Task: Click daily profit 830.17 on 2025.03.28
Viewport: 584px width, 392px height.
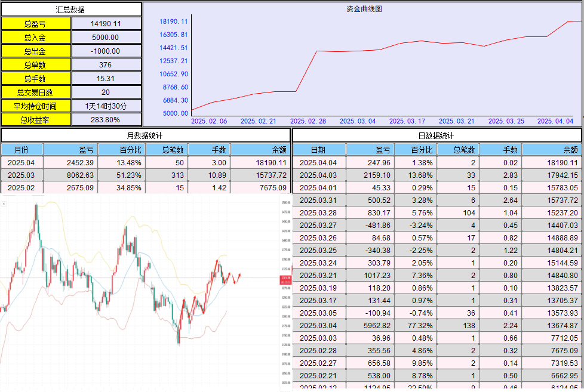Action: coord(379,213)
